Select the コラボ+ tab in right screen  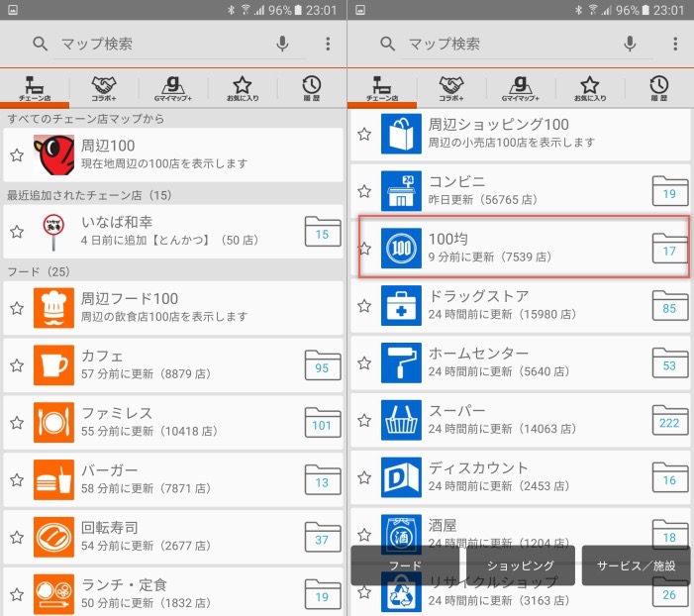click(x=451, y=88)
